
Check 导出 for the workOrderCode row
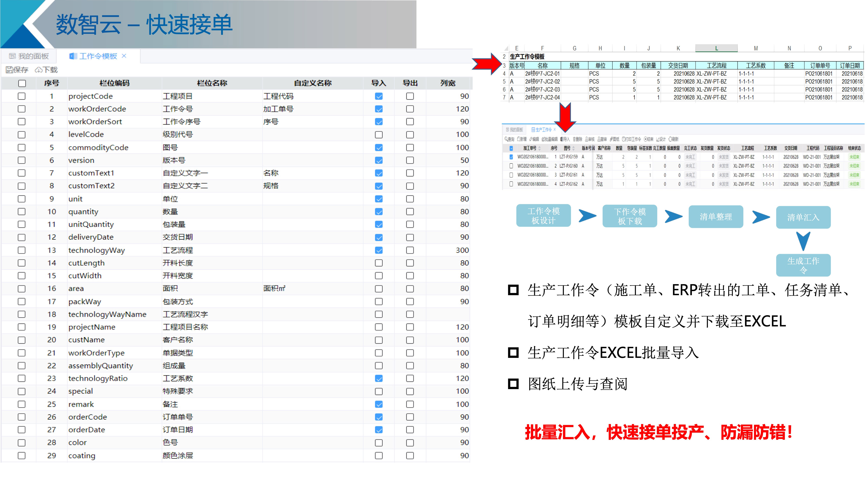(410, 109)
